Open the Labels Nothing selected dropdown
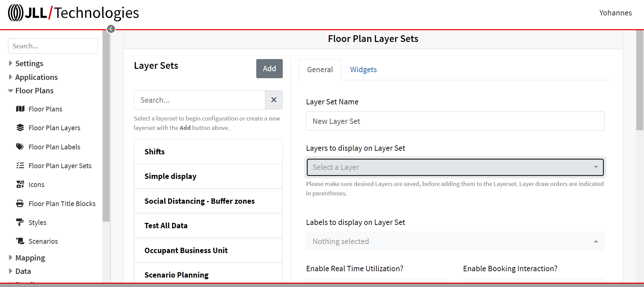This screenshot has width=644, height=287. click(455, 241)
